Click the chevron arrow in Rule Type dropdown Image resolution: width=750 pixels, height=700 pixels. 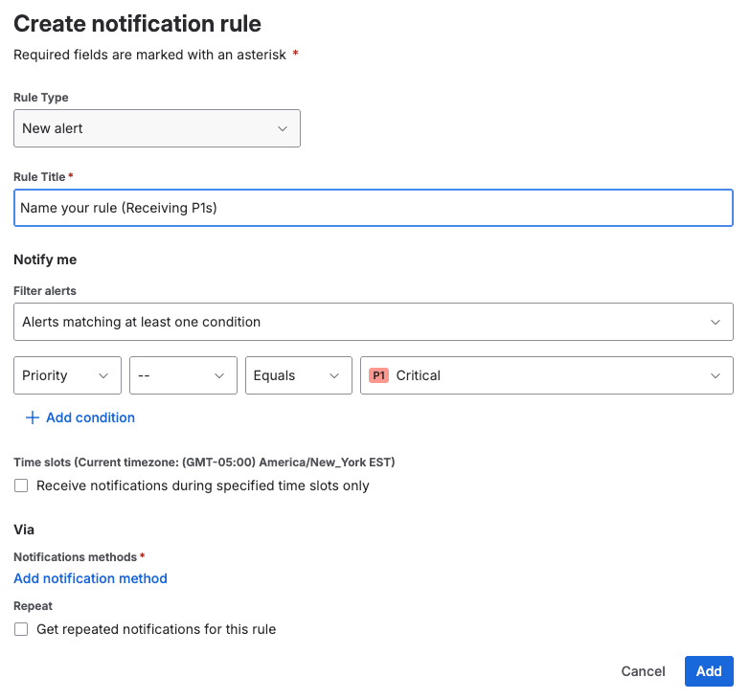282,128
